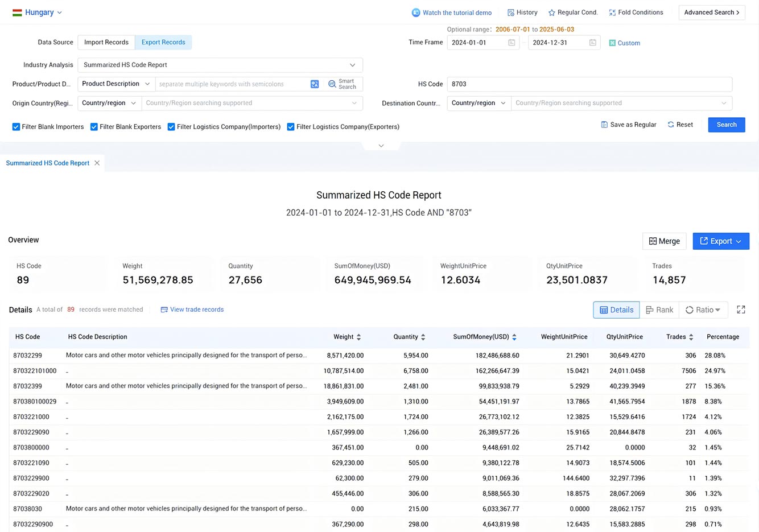
Task: Click the Search button
Action: pos(726,125)
